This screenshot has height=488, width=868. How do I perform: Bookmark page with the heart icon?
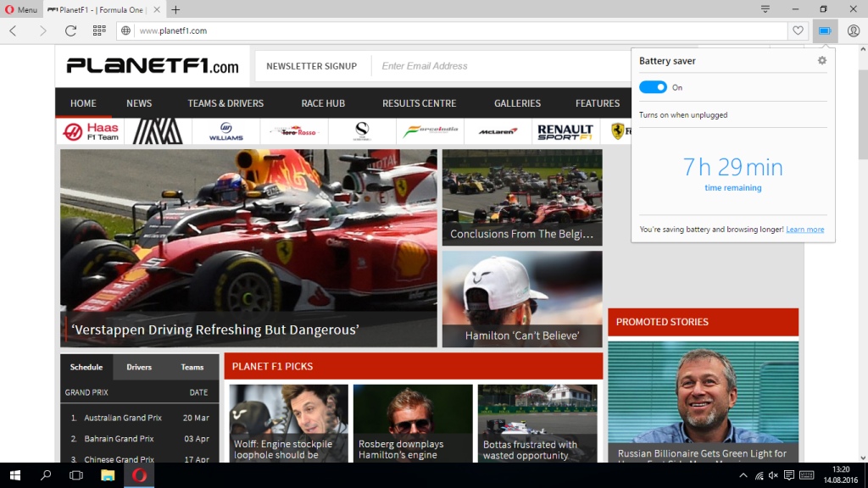[798, 30]
